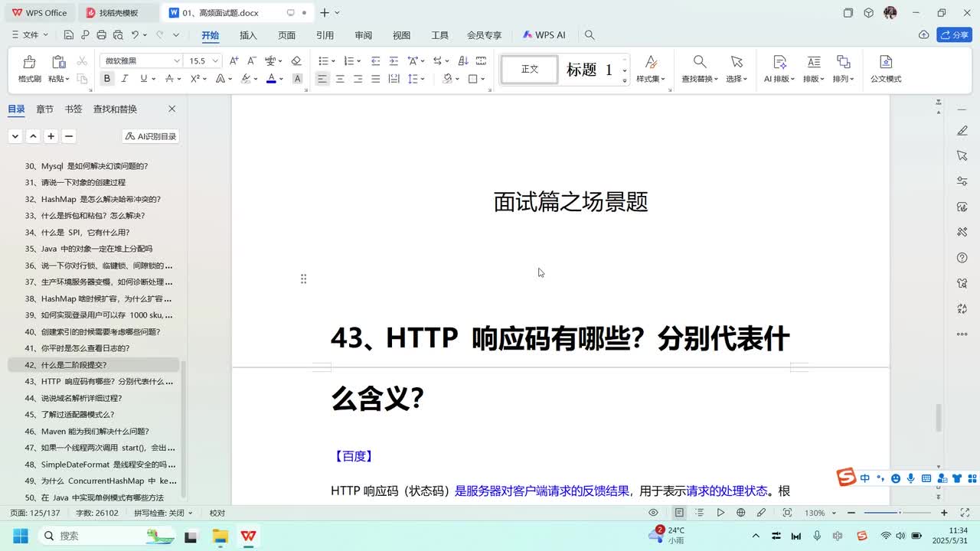Click the Paste (粘贴) clipboard icon

tap(58, 62)
